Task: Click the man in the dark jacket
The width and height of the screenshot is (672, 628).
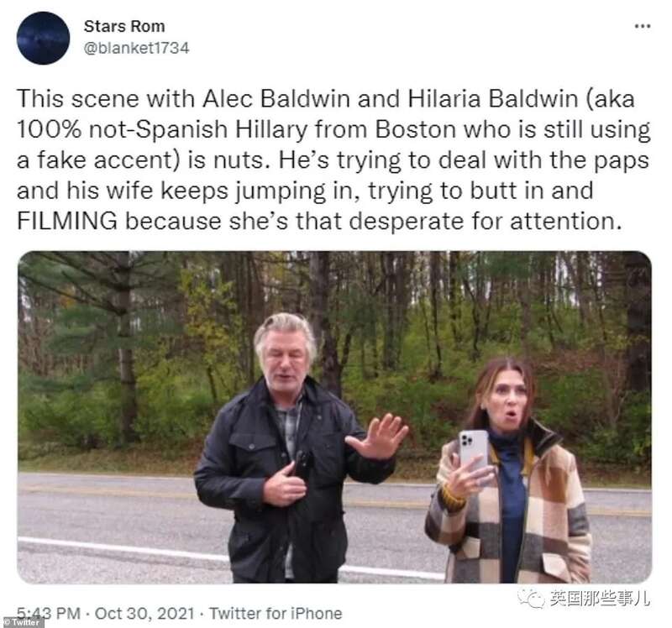Action: click(294, 447)
